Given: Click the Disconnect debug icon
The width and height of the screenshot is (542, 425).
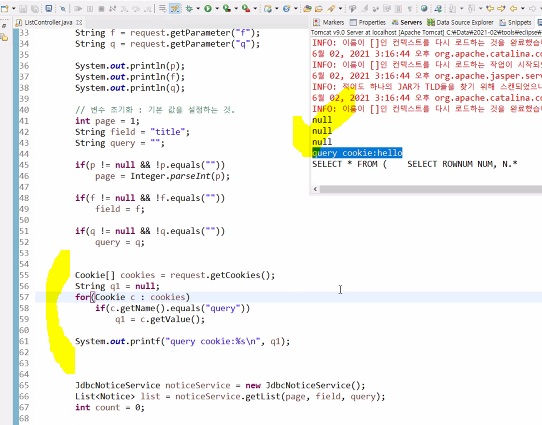Looking at the screenshot, I should tap(113, 9).
